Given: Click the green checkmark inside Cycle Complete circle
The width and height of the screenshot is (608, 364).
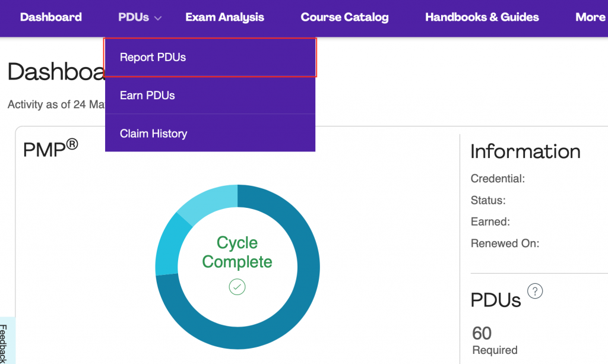Looking at the screenshot, I should (x=237, y=287).
